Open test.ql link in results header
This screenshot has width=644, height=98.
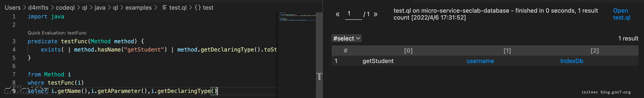tap(621, 14)
